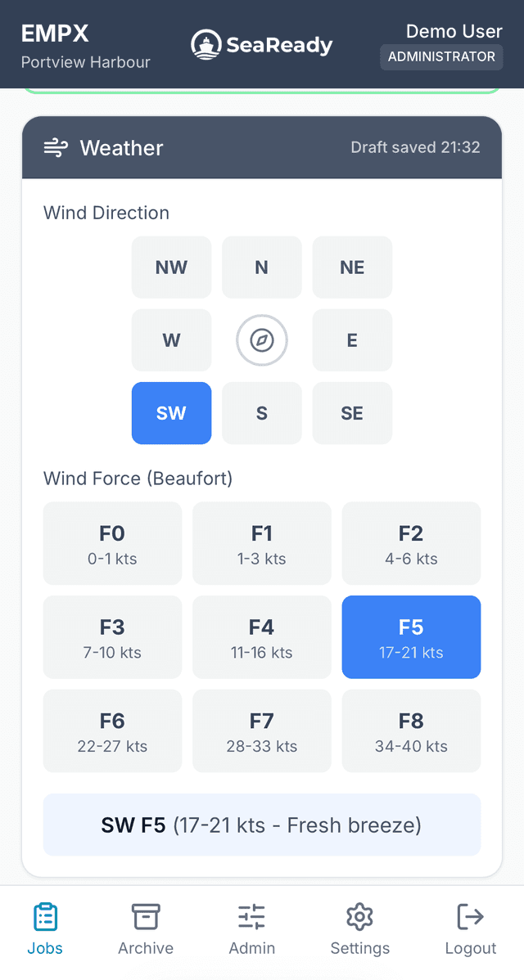Open Admin using the sliders icon

[251, 917]
